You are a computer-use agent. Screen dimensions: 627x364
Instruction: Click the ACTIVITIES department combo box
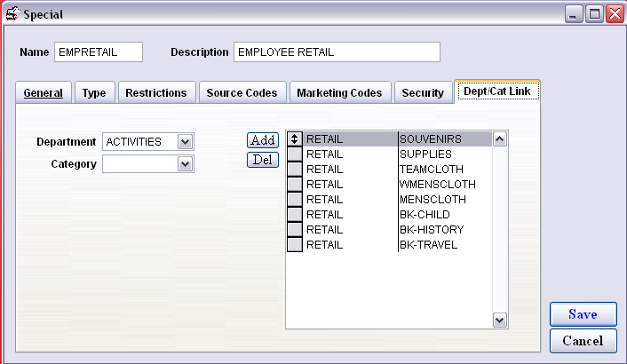pyautogui.click(x=148, y=142)
